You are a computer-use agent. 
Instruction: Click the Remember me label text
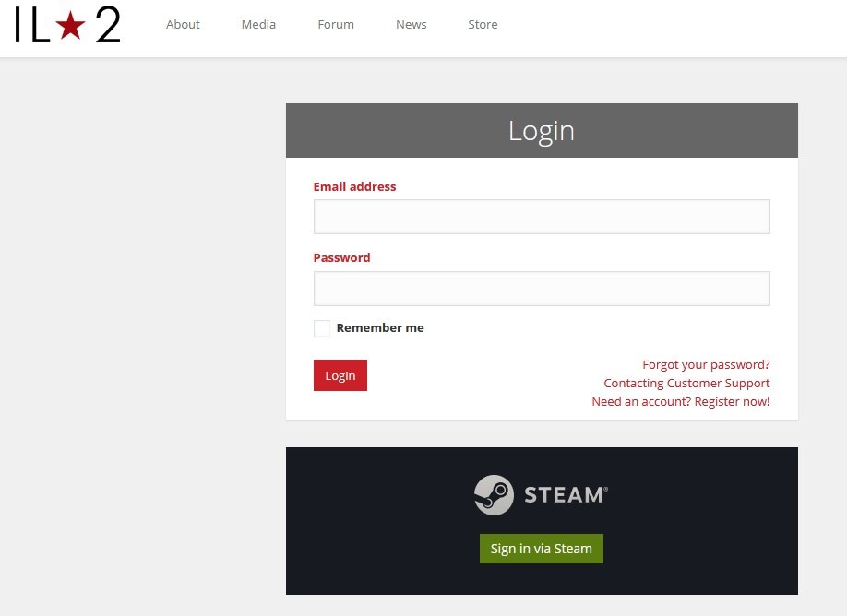tap(380, 327)
